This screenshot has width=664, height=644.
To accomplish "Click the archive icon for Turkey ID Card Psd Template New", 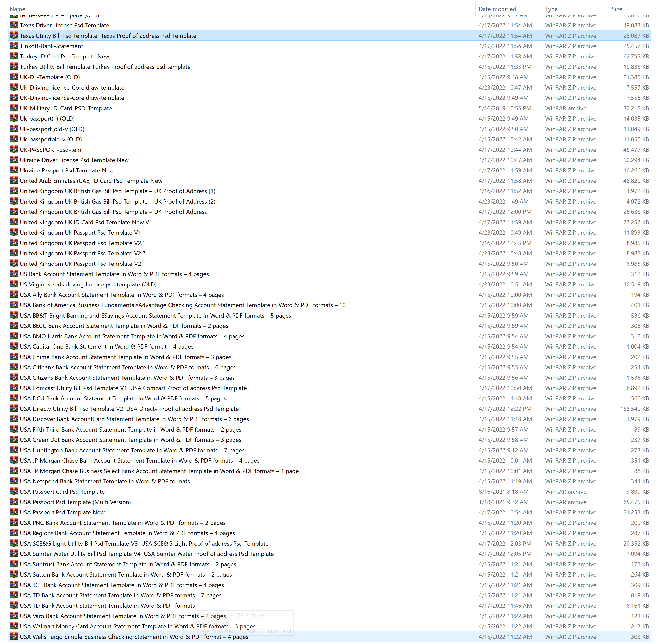I will coord(14,56).
